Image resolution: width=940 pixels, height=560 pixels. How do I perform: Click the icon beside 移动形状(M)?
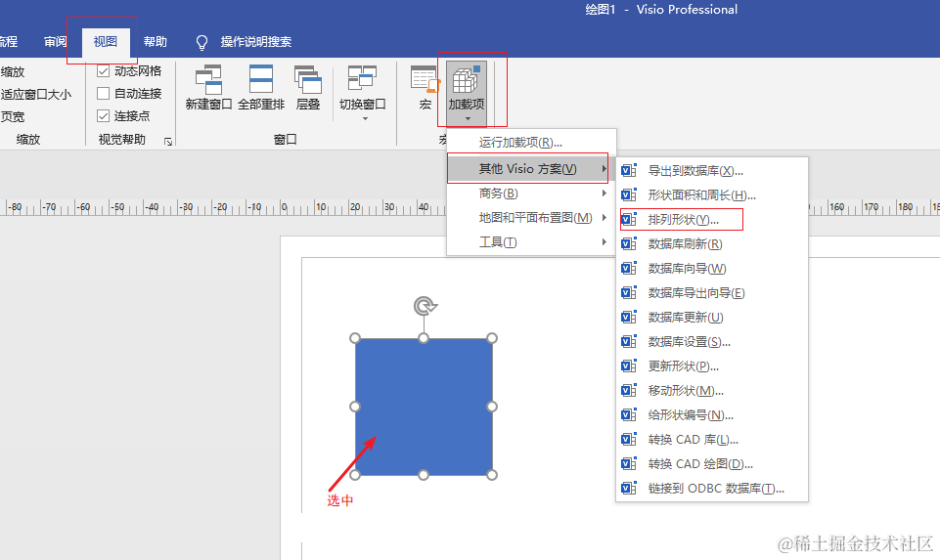(x=629, y=391)
